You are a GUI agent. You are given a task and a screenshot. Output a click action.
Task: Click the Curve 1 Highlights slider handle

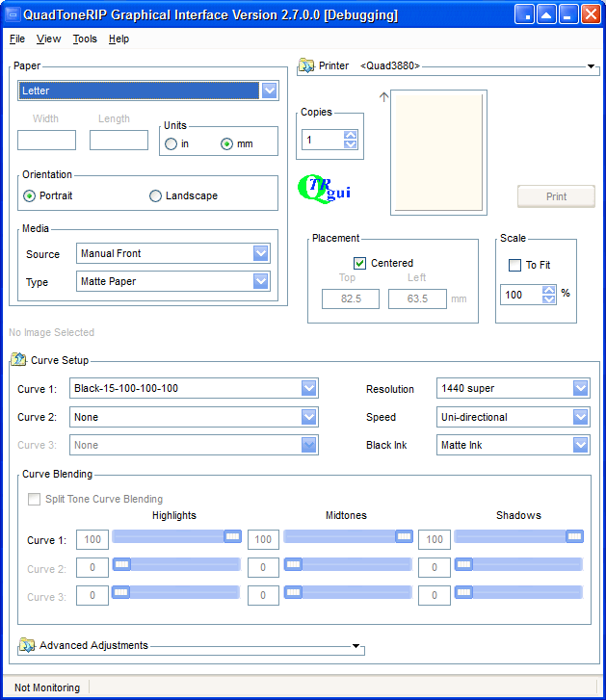tap(232, 536)
